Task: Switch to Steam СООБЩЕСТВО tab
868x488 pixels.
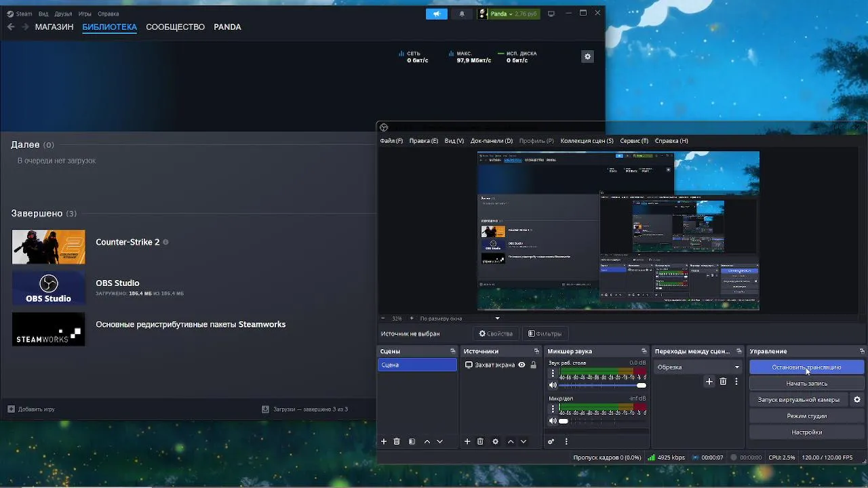Action: 175,27
